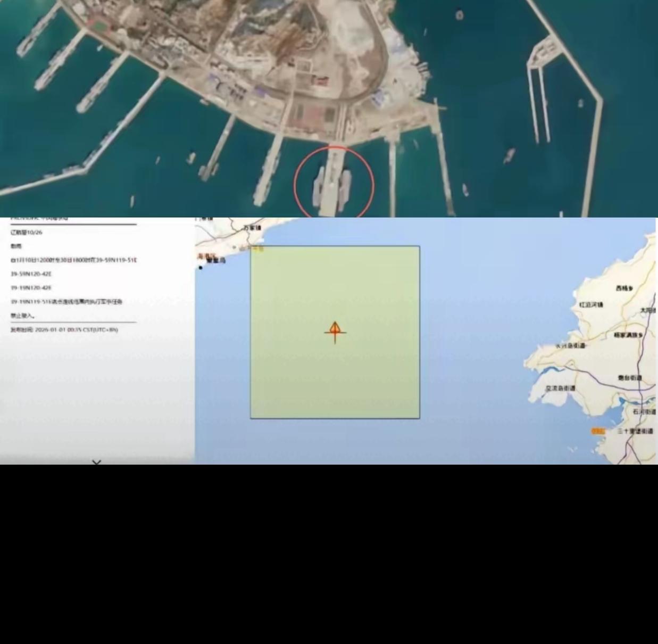The image size is (658, 644).
Task: Click the map label '三十里堡街道'
Action: point(635,431)
